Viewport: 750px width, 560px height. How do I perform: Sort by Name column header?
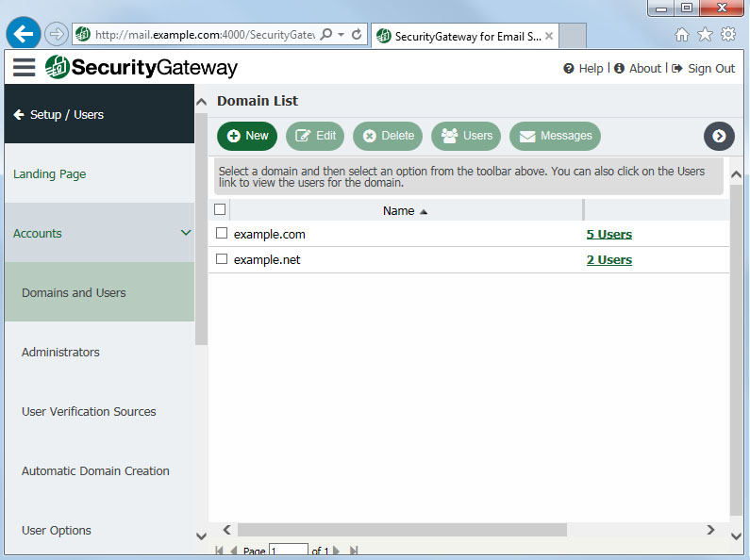(x=405, y=211)
